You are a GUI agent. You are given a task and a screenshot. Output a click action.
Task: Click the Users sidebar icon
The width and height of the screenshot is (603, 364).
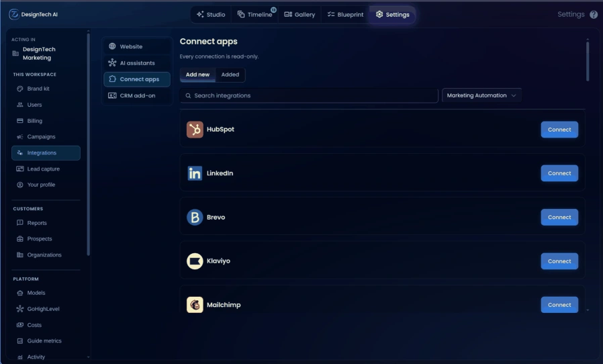coord(20,105)
